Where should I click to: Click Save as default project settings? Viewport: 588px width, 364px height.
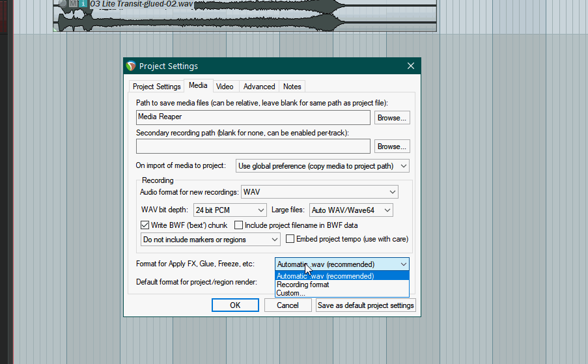click(365, 305)
